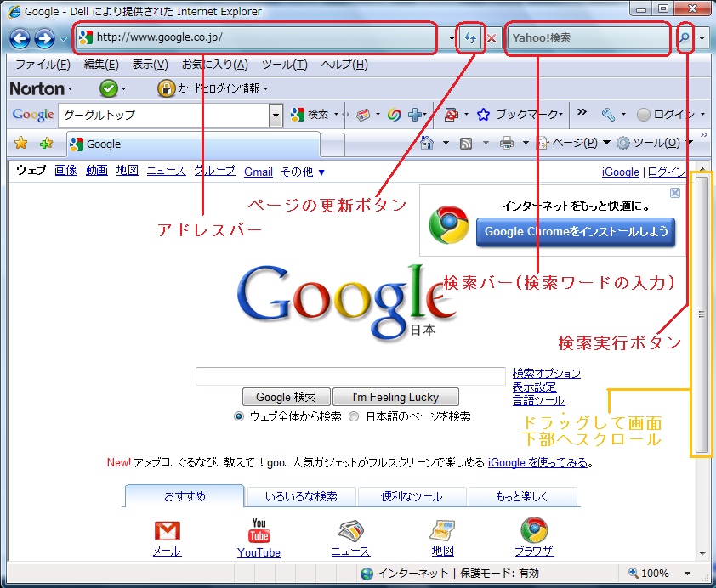Click the YouTube logo icon
Screen dimensions: 716x588
[x=259, y=530]
